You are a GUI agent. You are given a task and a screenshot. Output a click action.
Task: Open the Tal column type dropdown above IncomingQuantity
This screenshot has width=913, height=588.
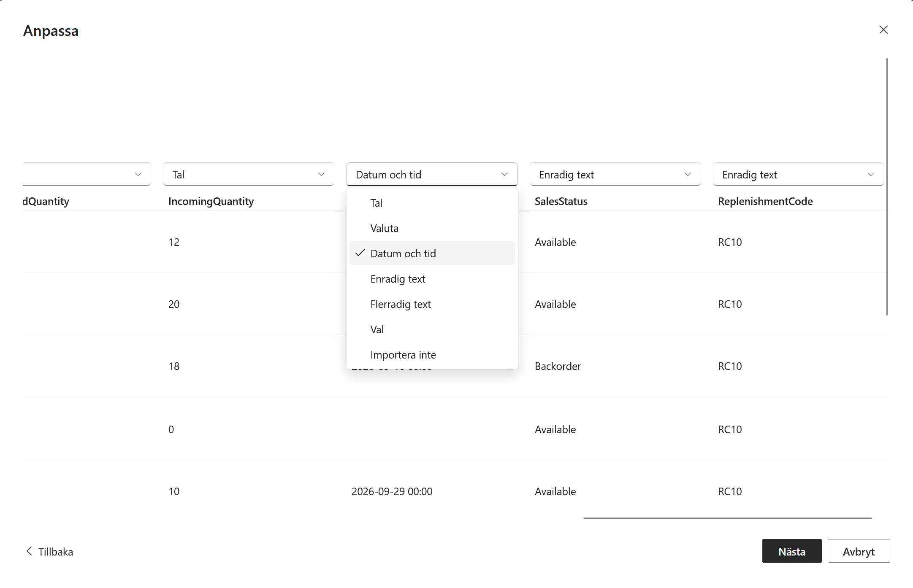tap(249, 174)
